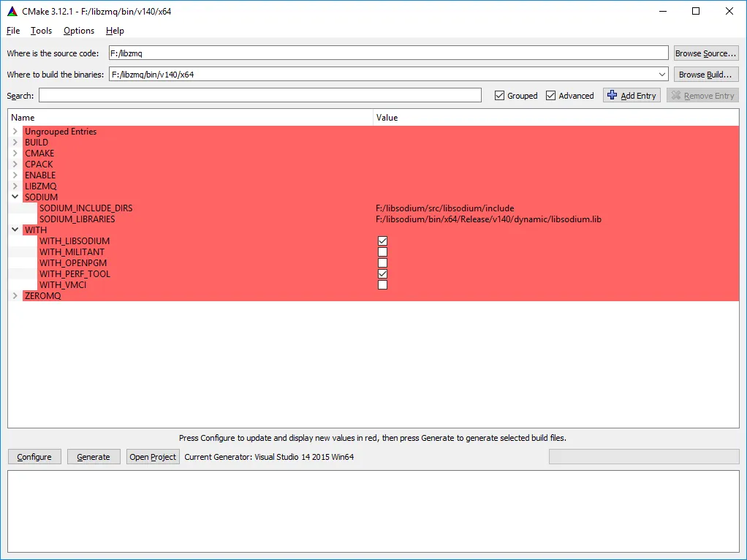
Task: Click the progress bar next to generator
Action: [644, 457]
